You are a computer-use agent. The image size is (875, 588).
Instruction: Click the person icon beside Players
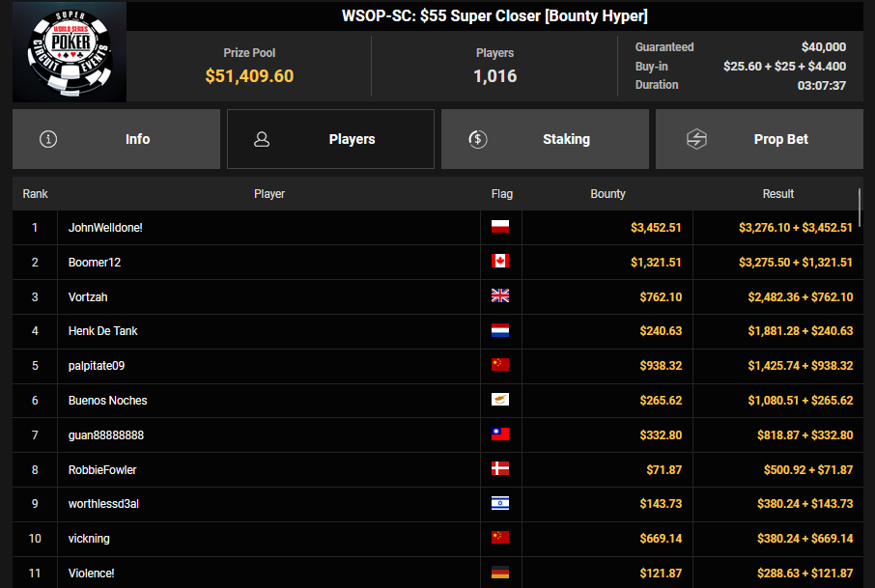tap(262, 139)
